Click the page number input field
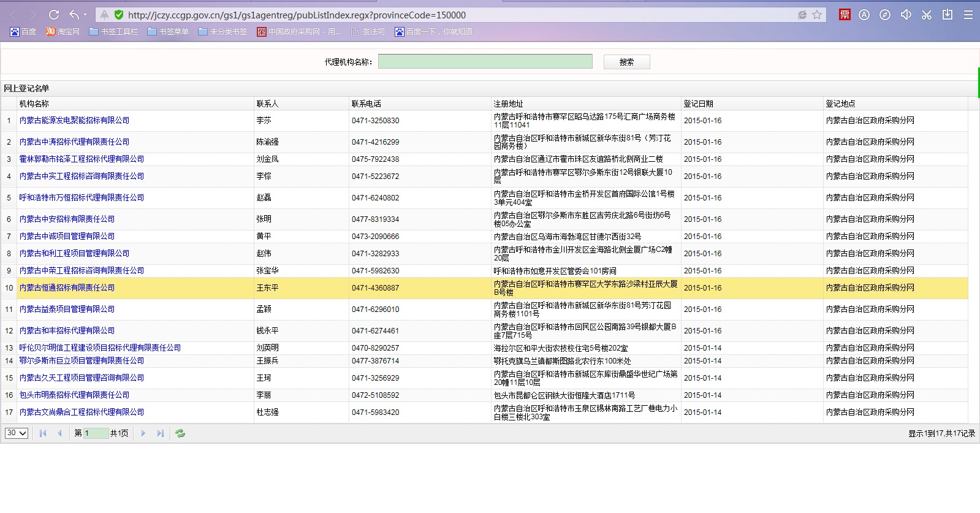The height and width of the screenshot is (513, 980). [96, 433]
